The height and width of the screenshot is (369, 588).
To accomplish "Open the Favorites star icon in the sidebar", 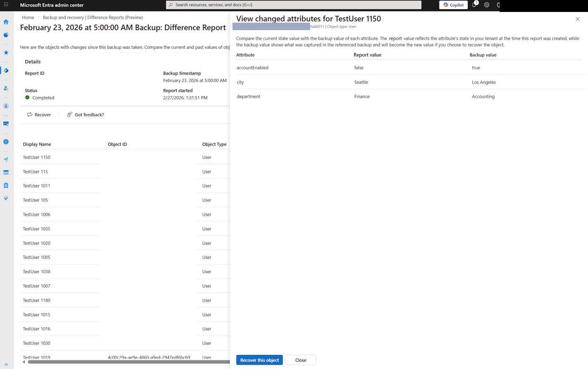I will 6,52.
